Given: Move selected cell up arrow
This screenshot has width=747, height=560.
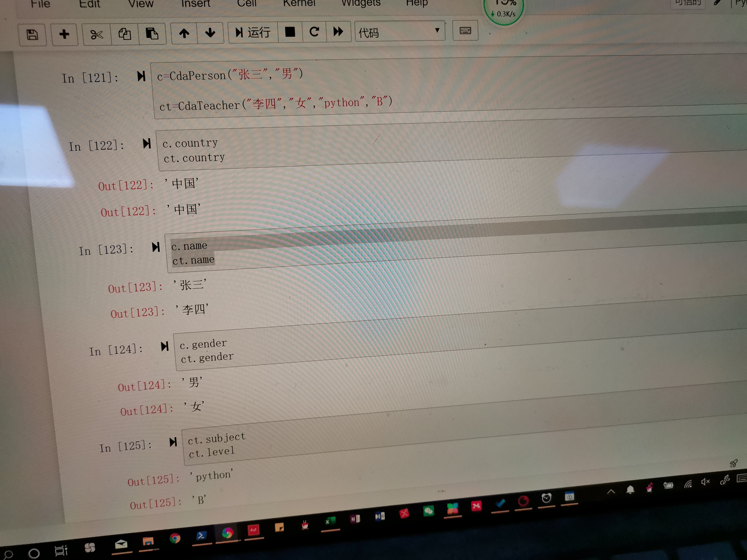Looking at the screenshot, I should 184,33.
